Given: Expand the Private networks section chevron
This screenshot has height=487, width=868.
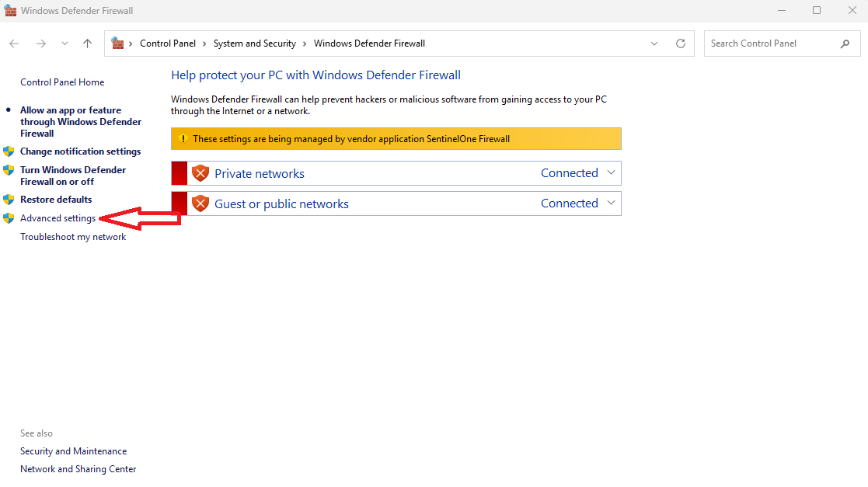Looking at the screenshot, I should (611, 173).
